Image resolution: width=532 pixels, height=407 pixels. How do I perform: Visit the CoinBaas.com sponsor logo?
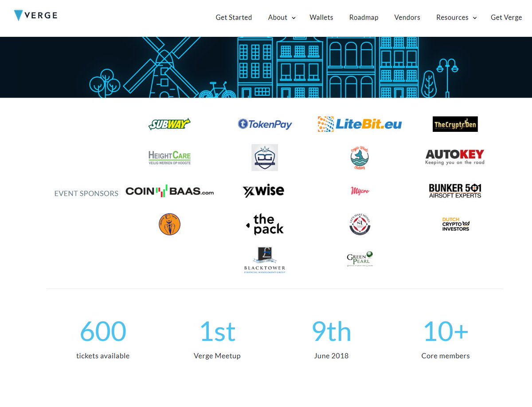(x=169, y=191)
